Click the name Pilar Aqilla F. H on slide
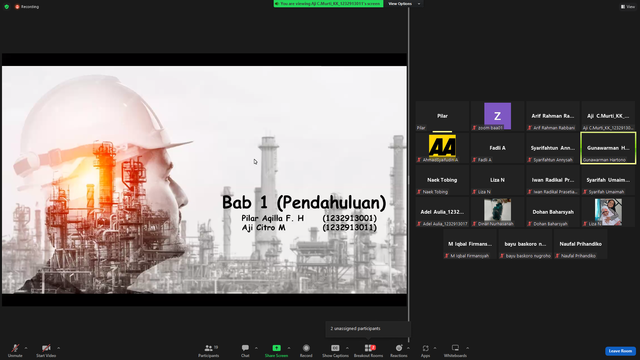 click(273, 218)
